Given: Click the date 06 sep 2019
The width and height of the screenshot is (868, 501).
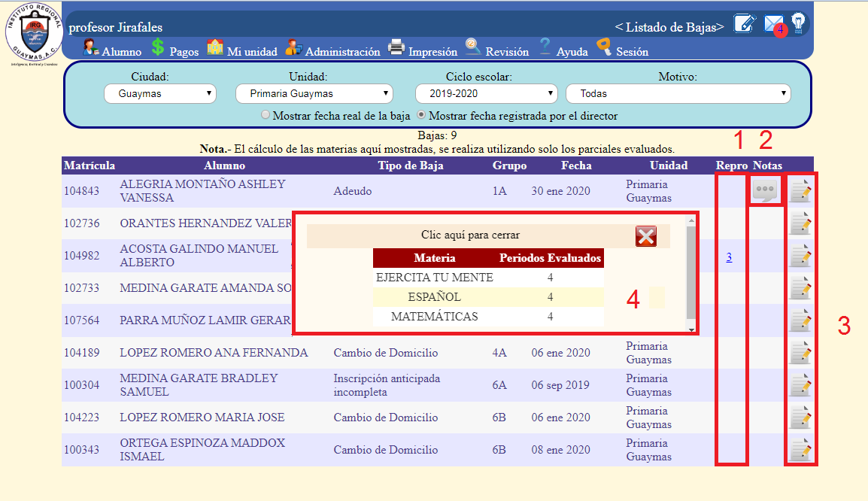Looking at the screenshot, I should coord(560,384).
